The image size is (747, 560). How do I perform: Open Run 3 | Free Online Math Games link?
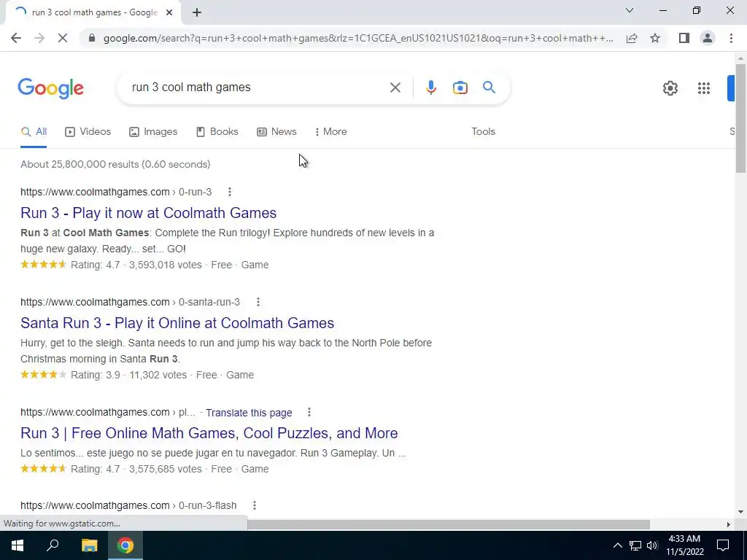click(x=209, y=433)
